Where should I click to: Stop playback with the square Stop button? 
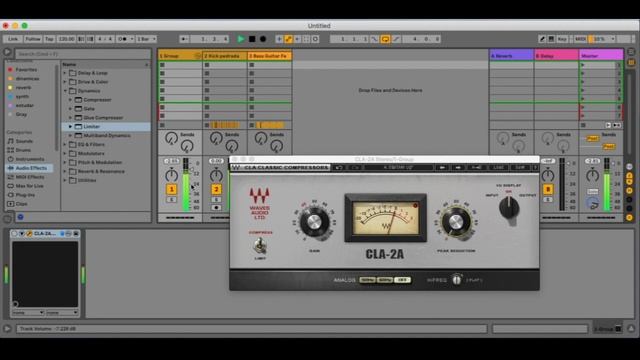[252, 39]
